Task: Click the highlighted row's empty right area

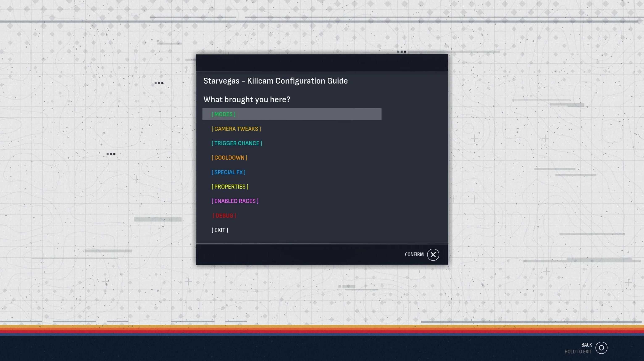Action: coord(325,114)
